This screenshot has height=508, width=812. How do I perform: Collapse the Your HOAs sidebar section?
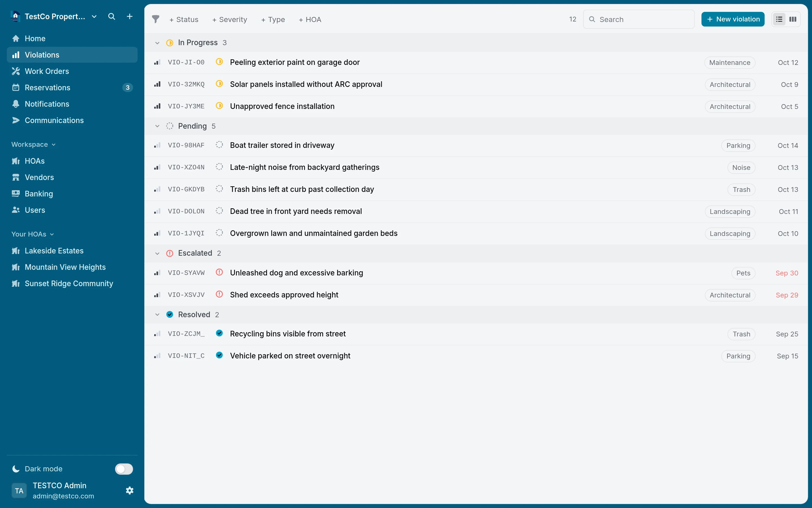[32, 234]
